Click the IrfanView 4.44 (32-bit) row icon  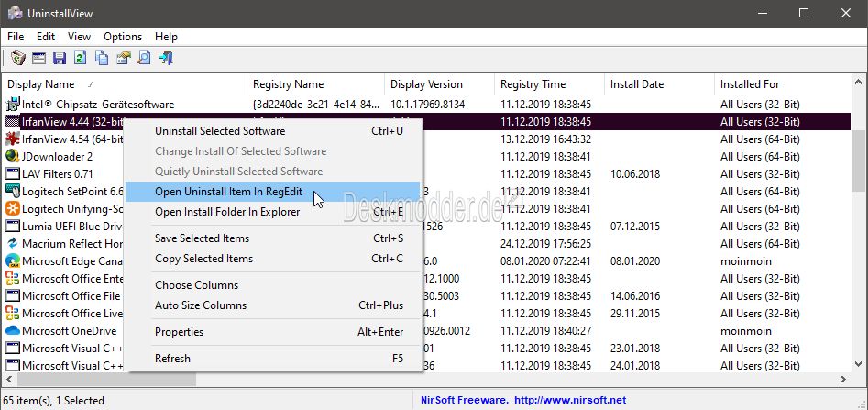(x=12, y=121)
